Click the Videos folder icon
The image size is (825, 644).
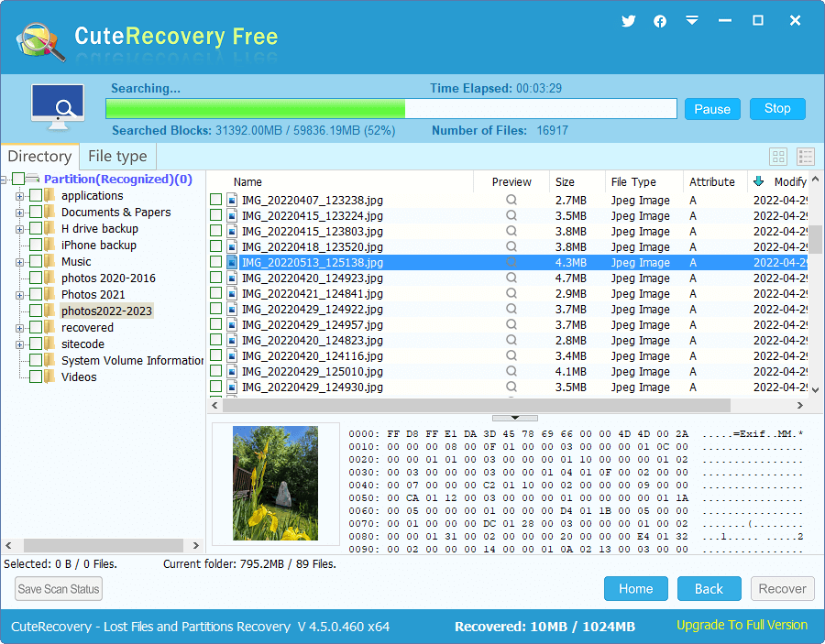49,377
